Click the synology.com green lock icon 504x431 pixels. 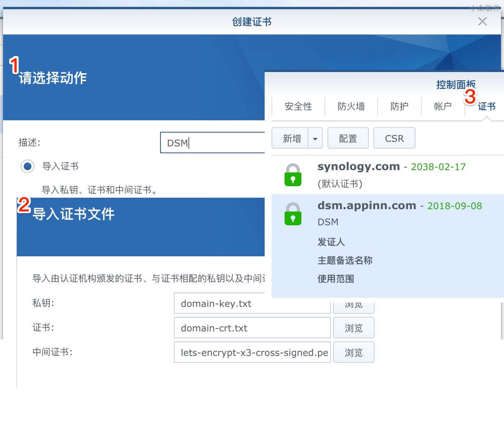point(293,175)
